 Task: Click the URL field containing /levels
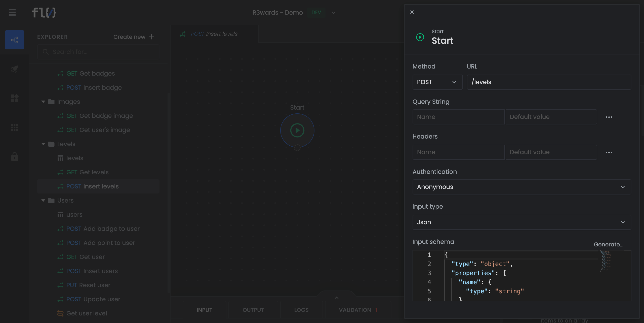(x=549, y=82)
